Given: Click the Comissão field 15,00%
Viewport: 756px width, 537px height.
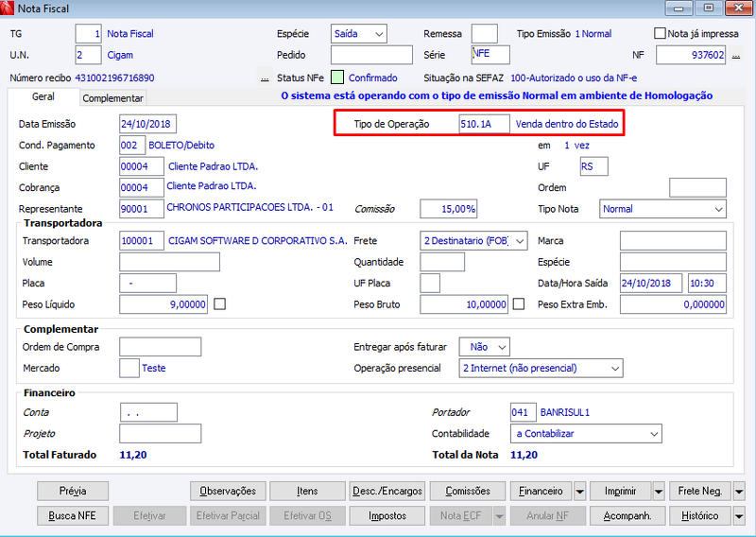Looking at the screenshot, I should pyautogui.click(x=448, y=209).
